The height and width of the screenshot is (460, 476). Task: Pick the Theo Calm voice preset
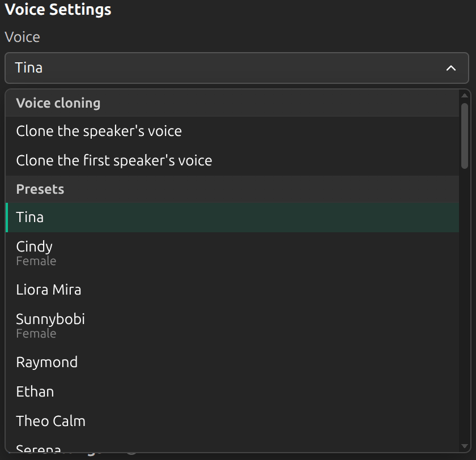[232, 421]
